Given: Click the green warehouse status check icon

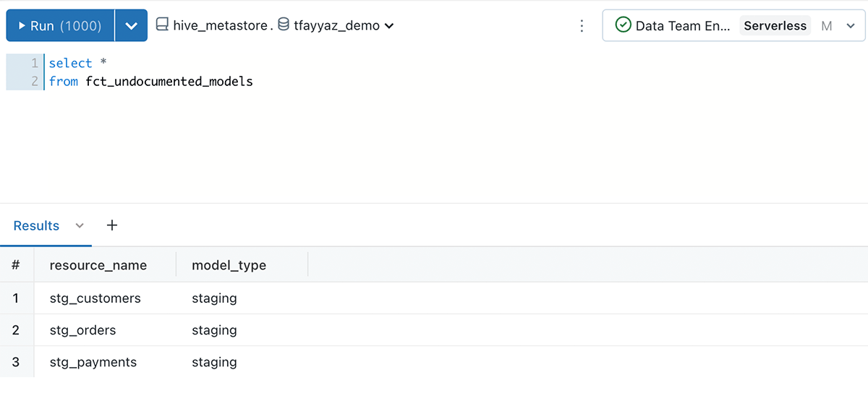Looking at the screenshot, I should pos(623,25).
